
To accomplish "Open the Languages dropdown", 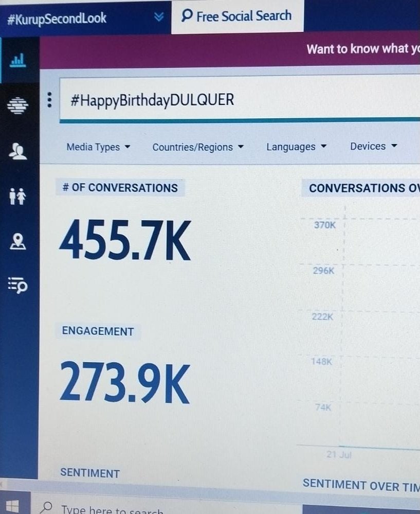I will pos(296,147).
